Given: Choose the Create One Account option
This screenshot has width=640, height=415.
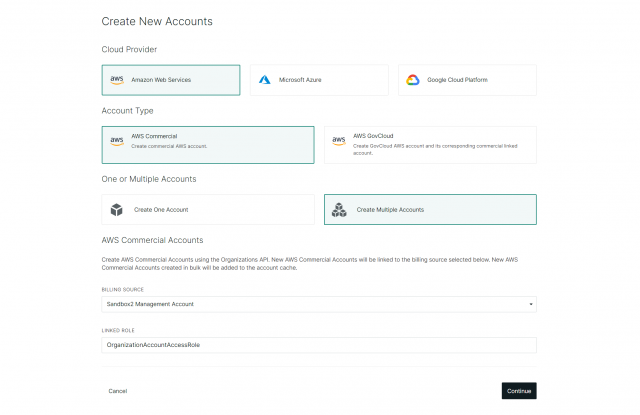Looking at the screenshot, I should pos(208,210).
